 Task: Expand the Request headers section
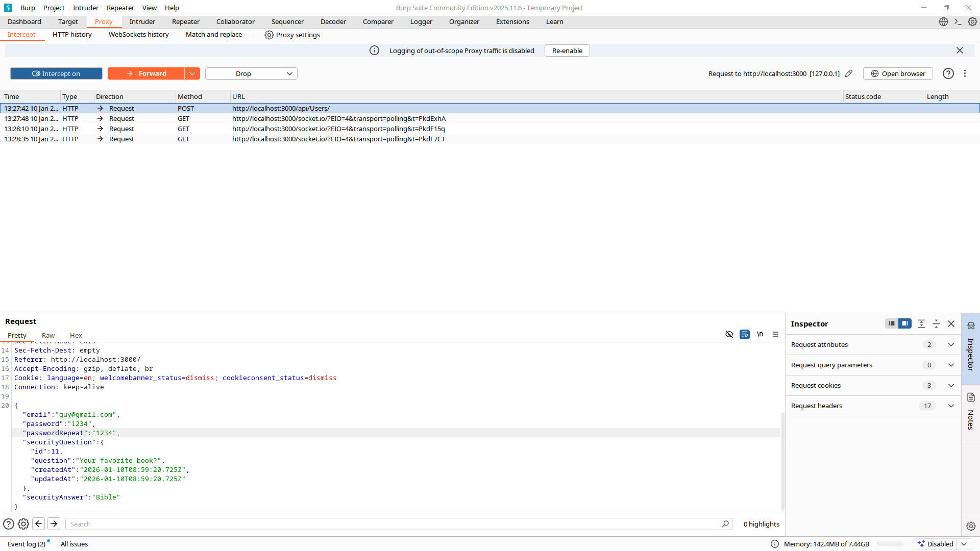951,406
